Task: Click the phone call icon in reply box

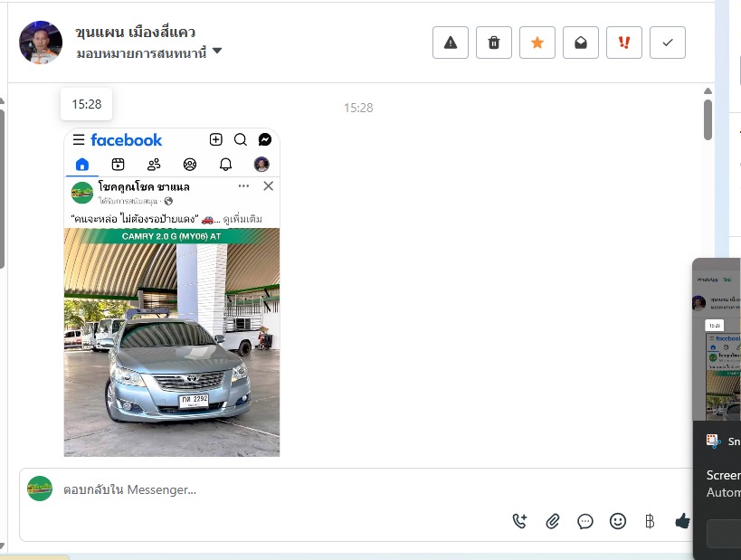Action: point(519,521)
